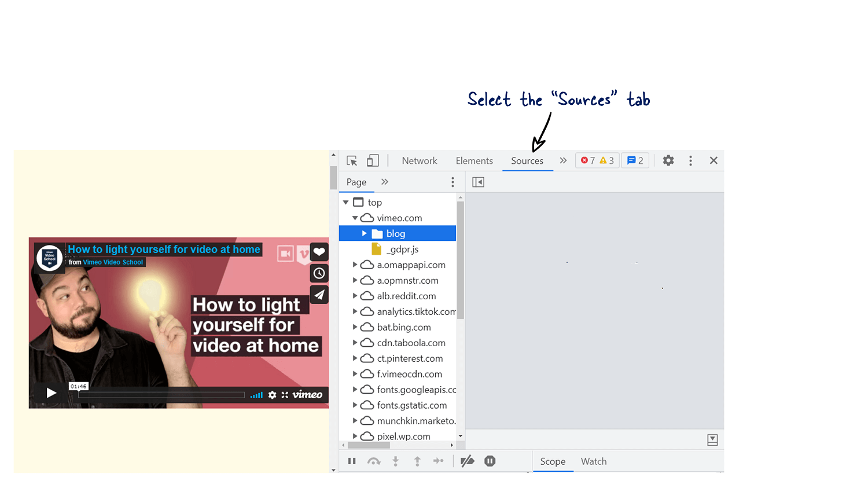Open the DevTools customize menu
This screenshot has height=488, width=868.
click(x=690, y=160)
